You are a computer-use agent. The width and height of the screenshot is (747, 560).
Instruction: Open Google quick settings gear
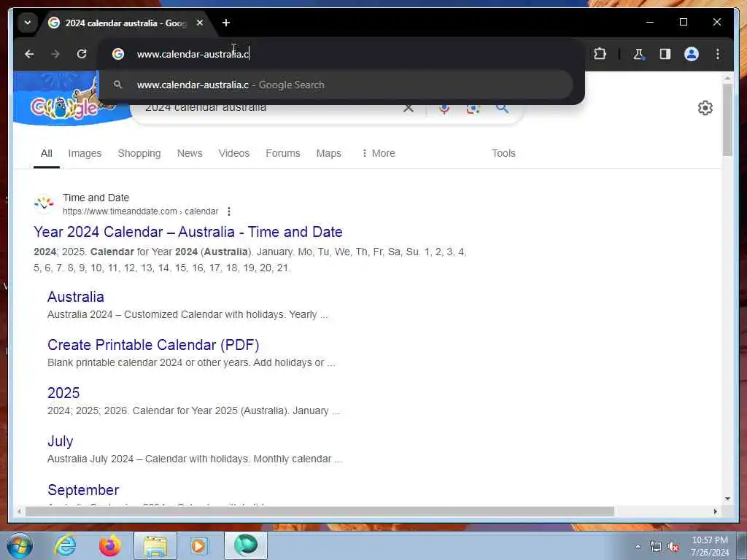point(705,108)
